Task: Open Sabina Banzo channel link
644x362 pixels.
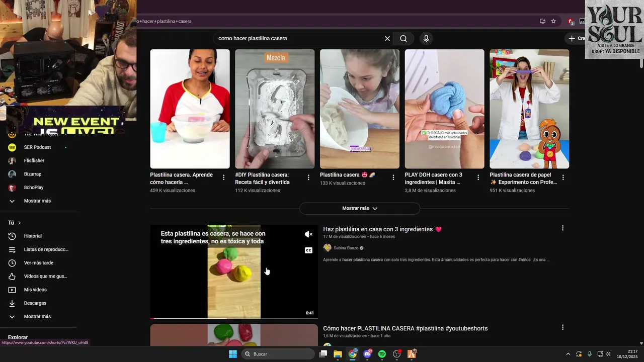Action: tap(346, 248)
